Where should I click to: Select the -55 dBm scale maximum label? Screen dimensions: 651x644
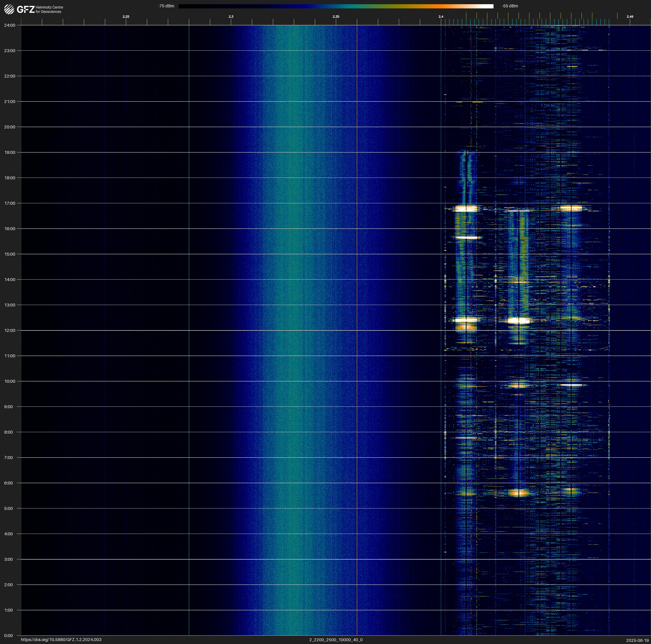[x=509, y=6]
